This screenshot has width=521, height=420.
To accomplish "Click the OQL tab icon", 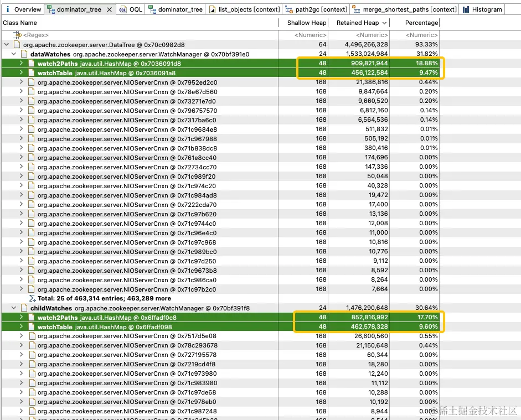I will click(123, 9).
